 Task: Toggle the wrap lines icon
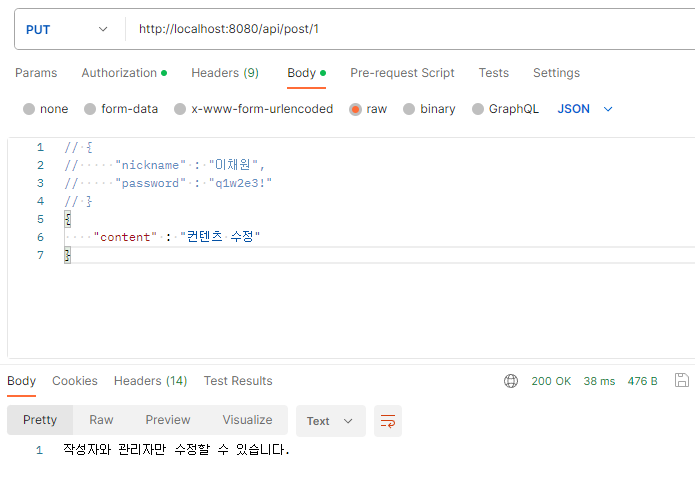(388, 421)
